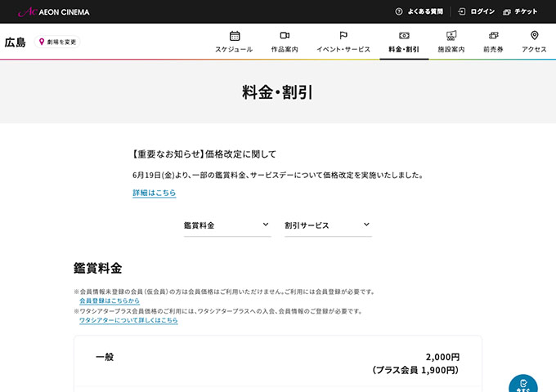This screenshot has width=556, height=392.
Task: Click chevron next to 鑑賞料金
Action: tap(266, 225)
